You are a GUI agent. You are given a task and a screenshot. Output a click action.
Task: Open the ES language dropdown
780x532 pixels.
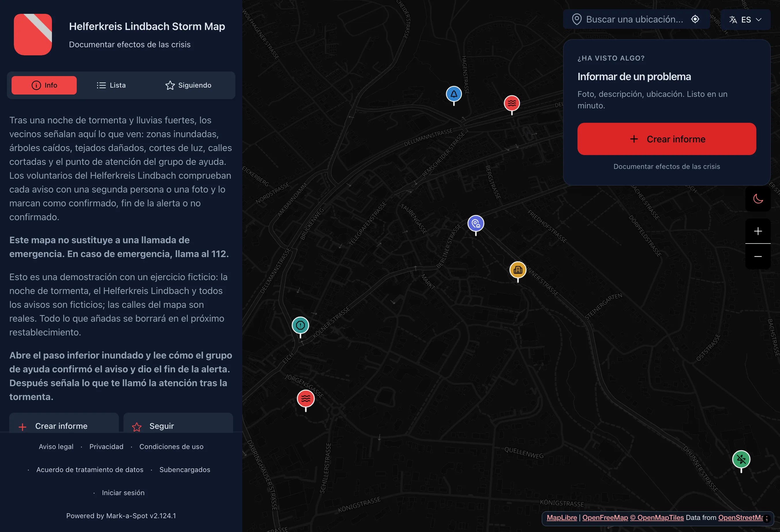(x=745, y=19)
